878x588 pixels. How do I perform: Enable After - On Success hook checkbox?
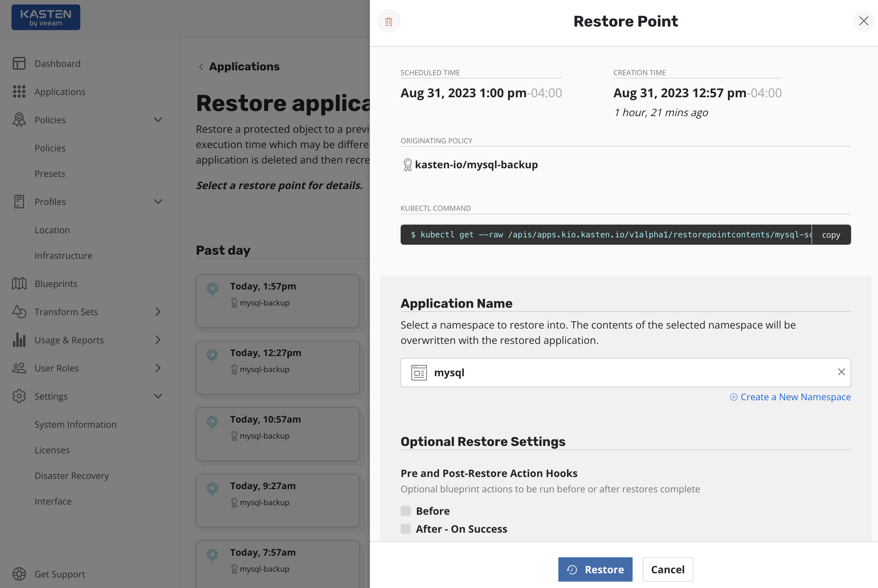tap(405, 529)
